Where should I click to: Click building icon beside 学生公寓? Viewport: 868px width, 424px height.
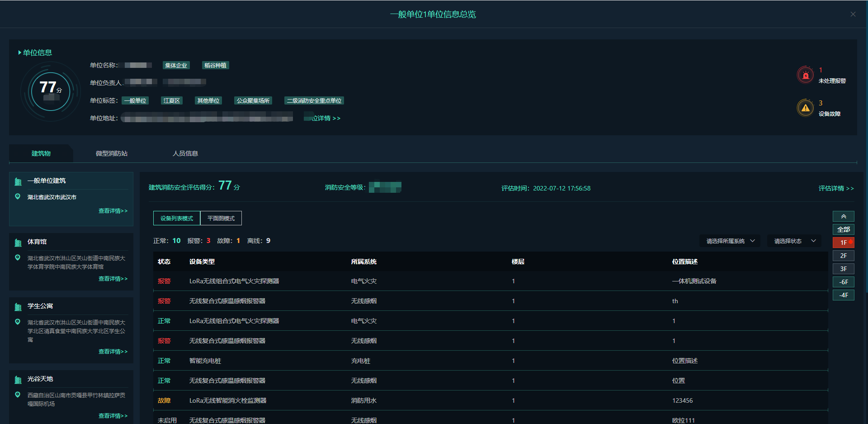(x=18, y=307)
